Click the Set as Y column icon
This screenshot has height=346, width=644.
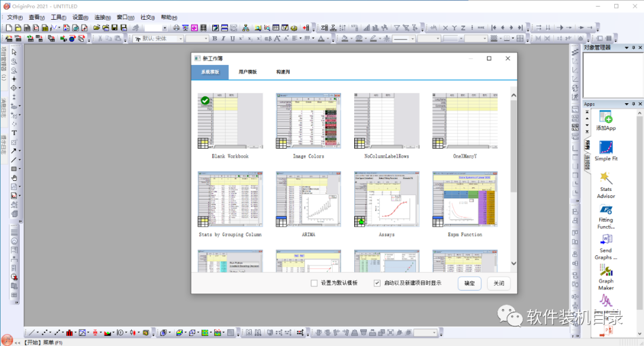[x=454, y=28]
